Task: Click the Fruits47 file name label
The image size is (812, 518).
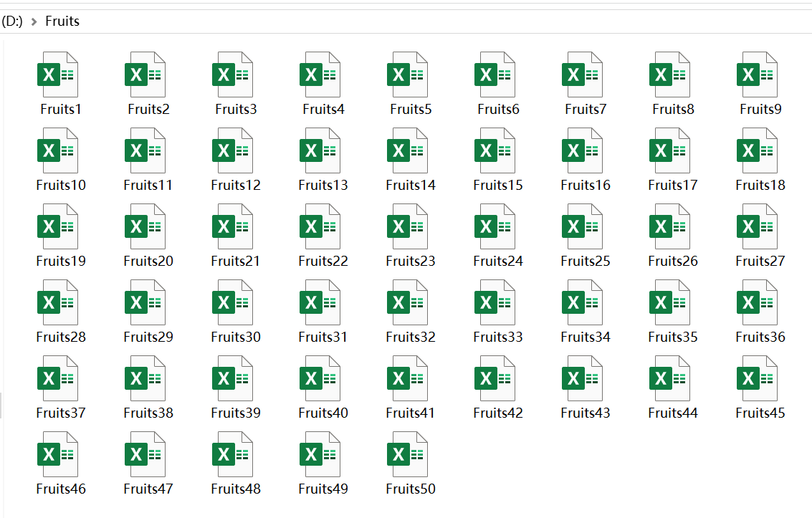Action: coord(148,489)
